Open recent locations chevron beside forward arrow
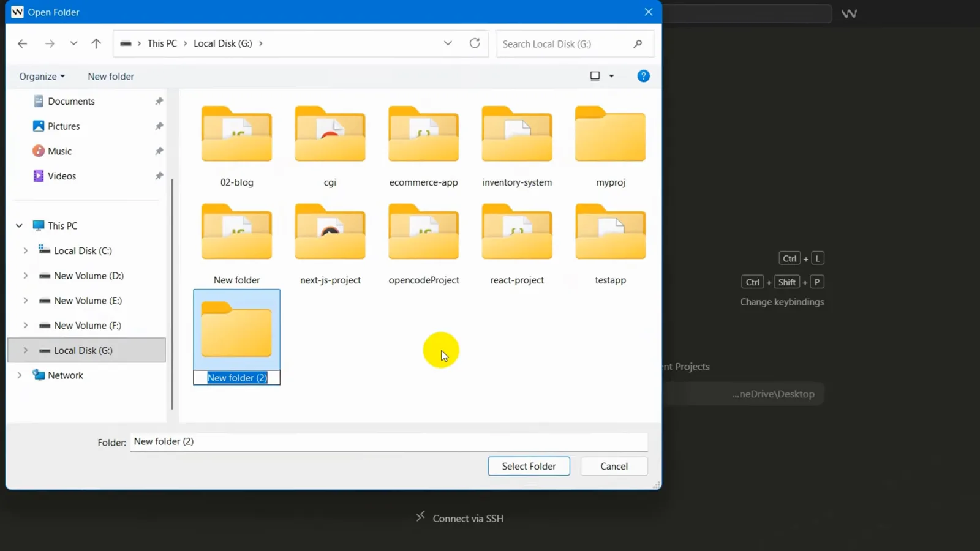This screenshot has height=551, width=980. pos(73,43)
